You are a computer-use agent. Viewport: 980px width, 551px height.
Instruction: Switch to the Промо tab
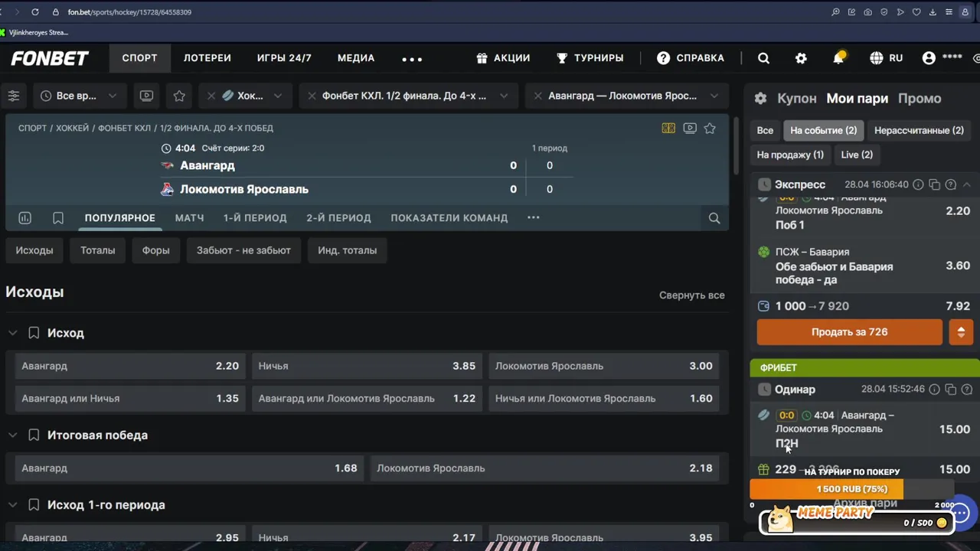point(920,99)
